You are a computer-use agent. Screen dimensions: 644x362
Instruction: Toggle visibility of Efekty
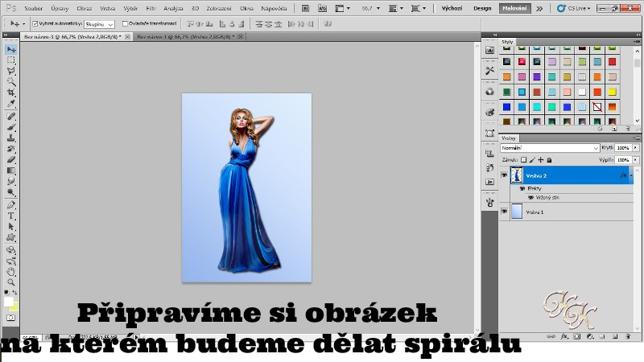tap(522, 188)
